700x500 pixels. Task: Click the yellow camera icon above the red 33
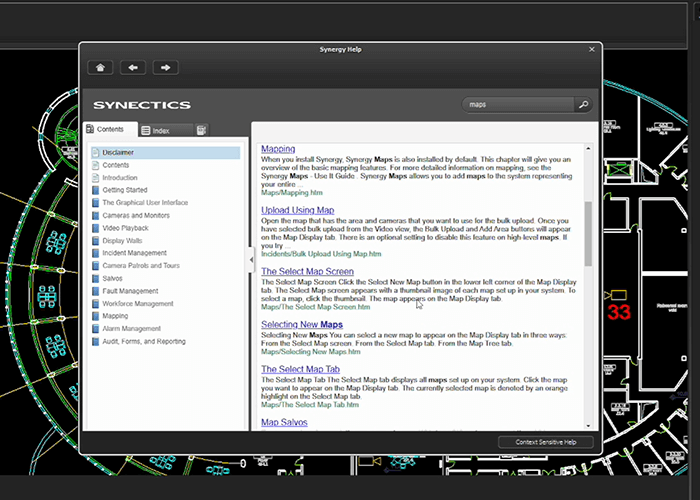tap(616, 295)
